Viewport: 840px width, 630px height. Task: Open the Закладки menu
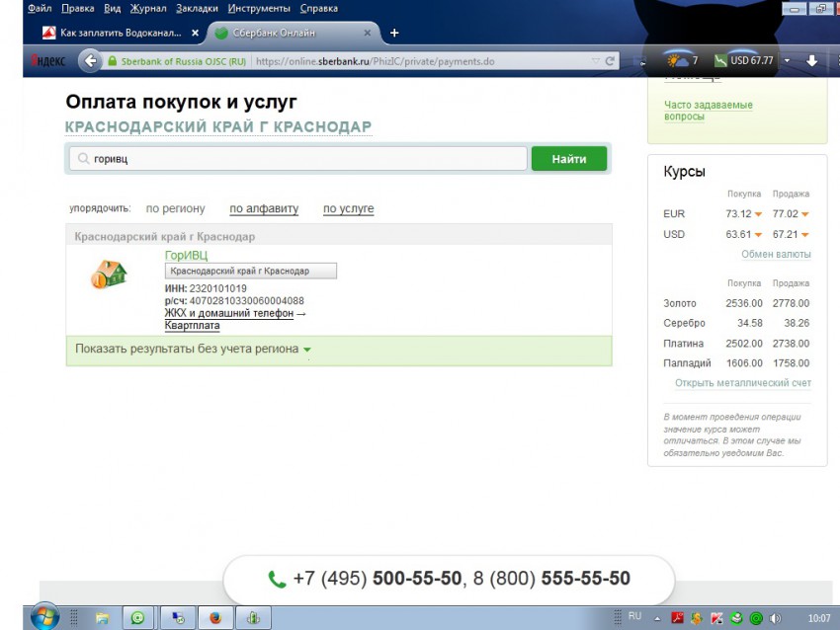(198, 9)
